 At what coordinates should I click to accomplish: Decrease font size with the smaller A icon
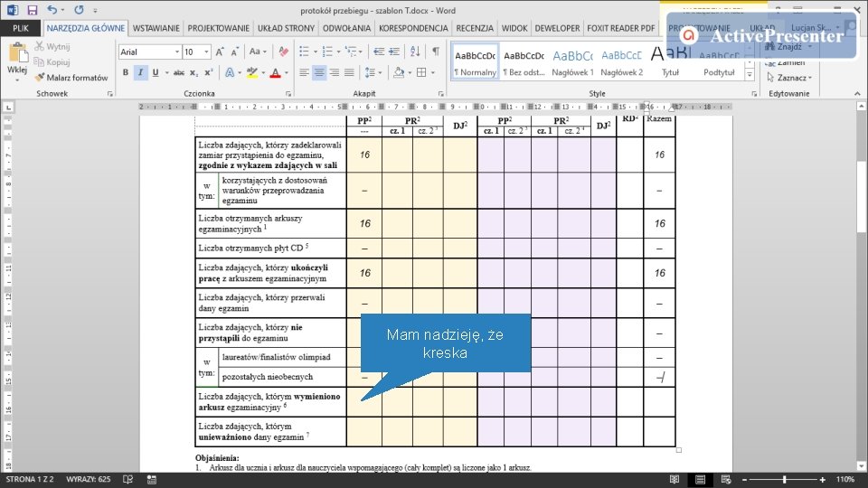235,52
